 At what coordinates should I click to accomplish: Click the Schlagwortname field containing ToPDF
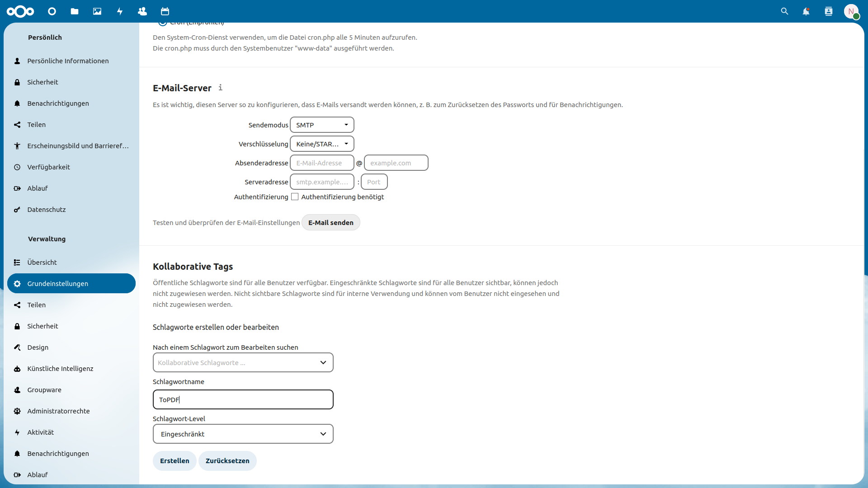(243, 400)
